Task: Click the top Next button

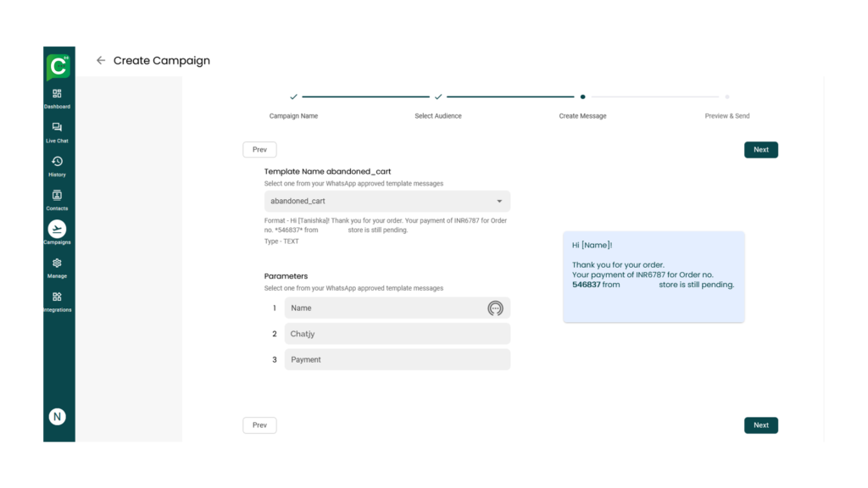Action: point(760,150)
